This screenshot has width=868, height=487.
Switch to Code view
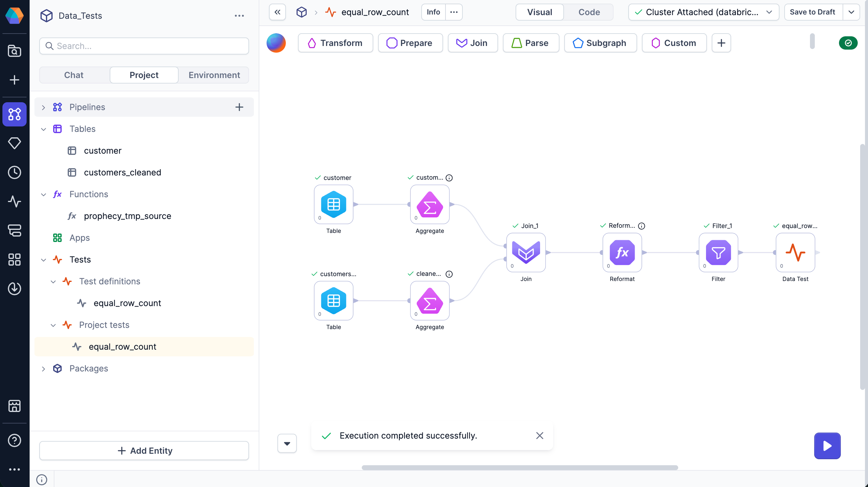[x=589, y=12]
